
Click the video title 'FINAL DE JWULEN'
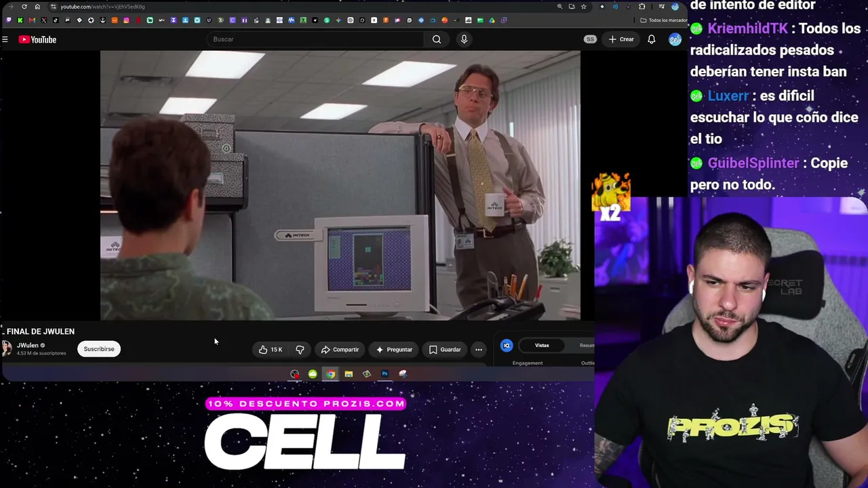(41, 331)
